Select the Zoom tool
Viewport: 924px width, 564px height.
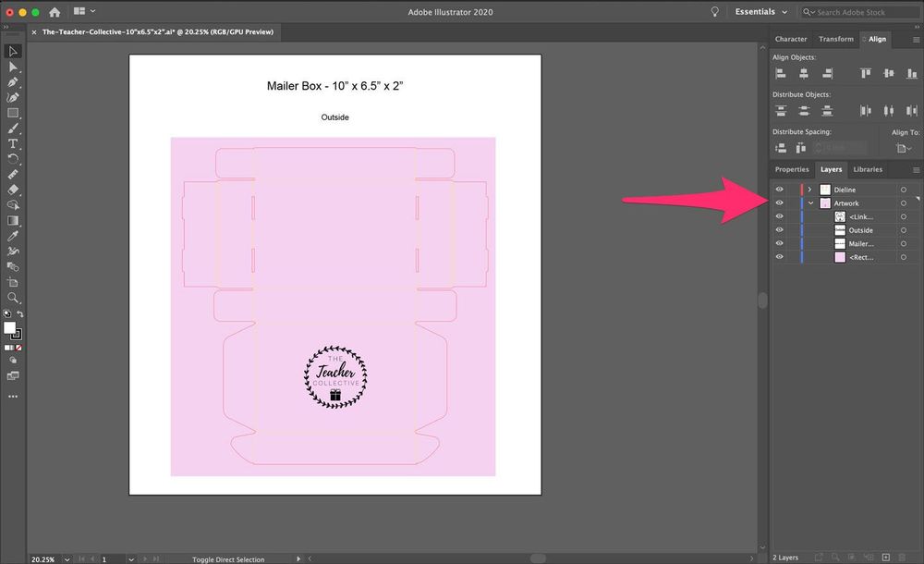[x=13, y=300]
